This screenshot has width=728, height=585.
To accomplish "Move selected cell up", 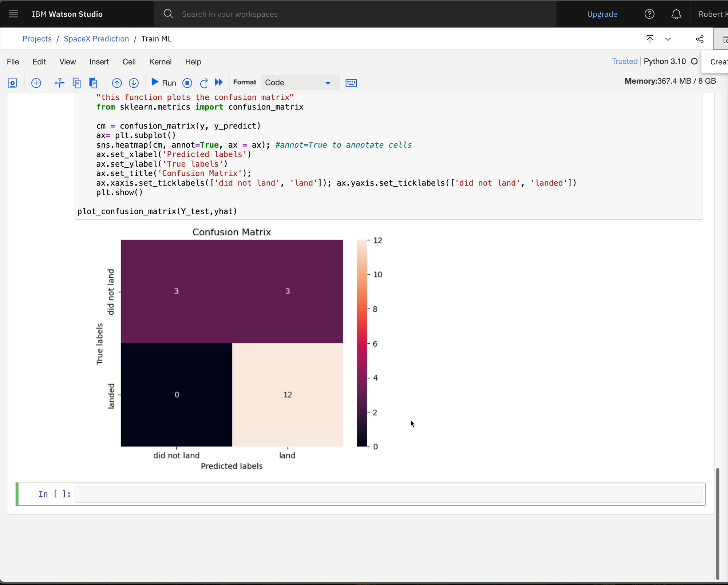I will [116, 83].
